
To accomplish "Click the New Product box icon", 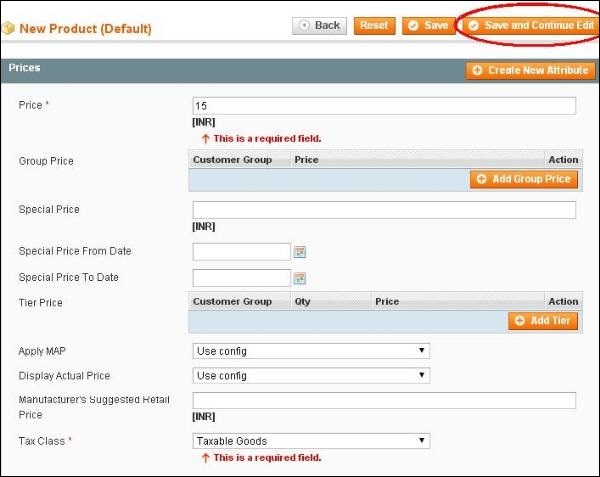I will pyautogui.click(x=11, y=28).
